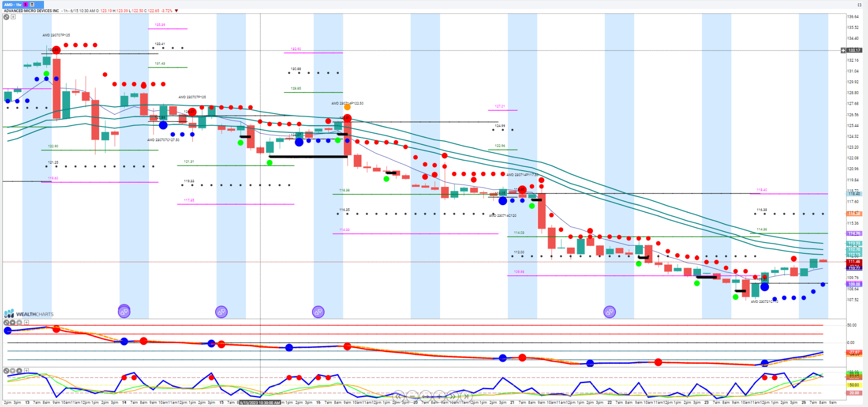Move the middle indicator pane up
The width and height of the screenshot is (868, 407).
coord(20,322)
